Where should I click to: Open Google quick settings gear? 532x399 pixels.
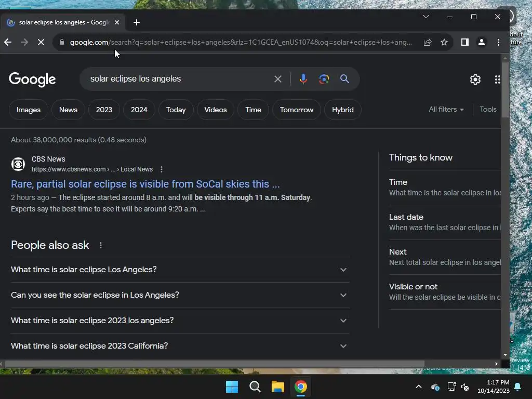pos(475,79)
